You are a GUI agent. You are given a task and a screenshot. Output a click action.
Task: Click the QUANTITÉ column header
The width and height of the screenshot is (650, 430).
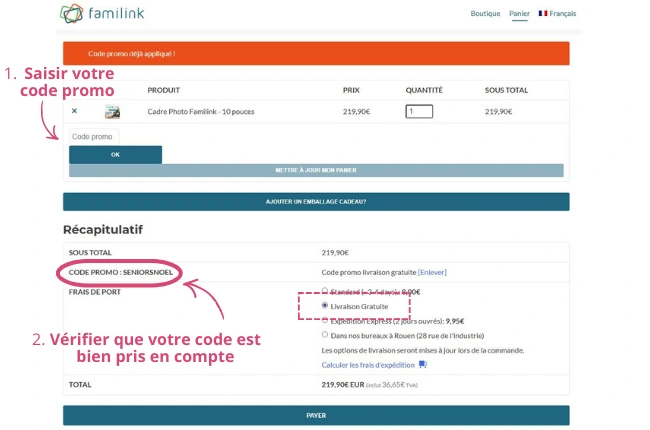pyautogui.click(x=424, y=90)
